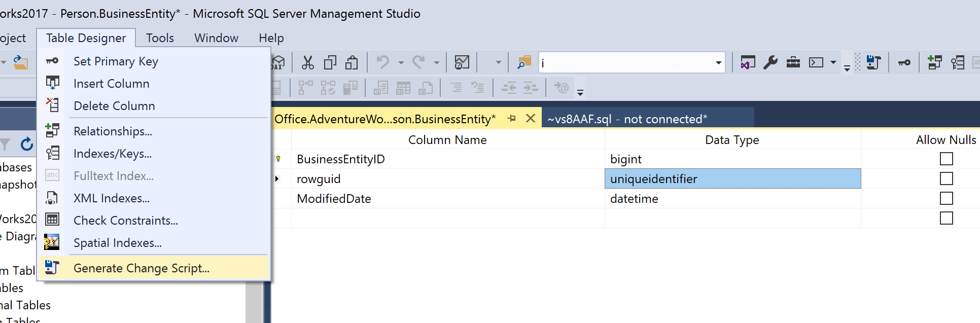Click the comment selection lines icon

[x=456, y=88]
